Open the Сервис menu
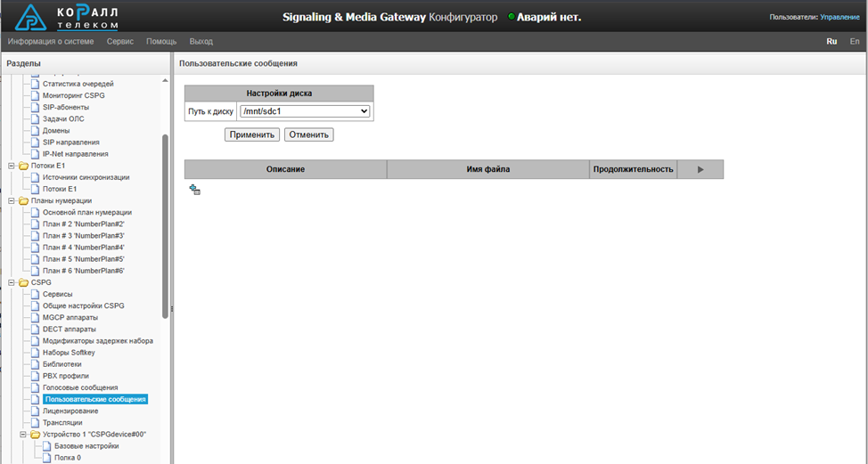 (120, 42)
